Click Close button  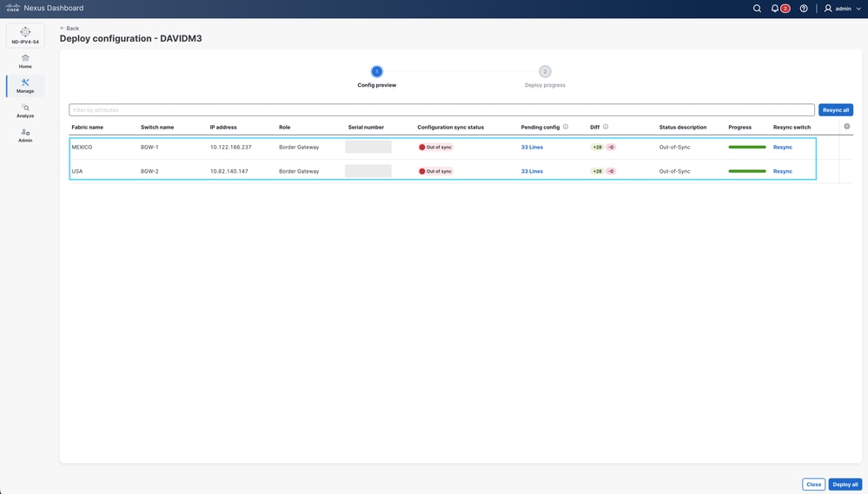point(814,484)
